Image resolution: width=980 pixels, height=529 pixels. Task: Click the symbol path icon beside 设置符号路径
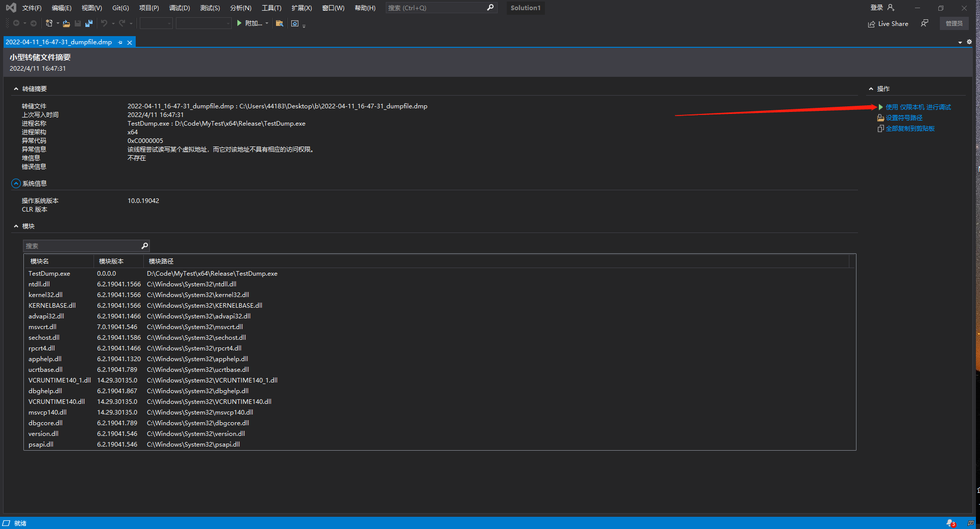click(x=880, y=118)
